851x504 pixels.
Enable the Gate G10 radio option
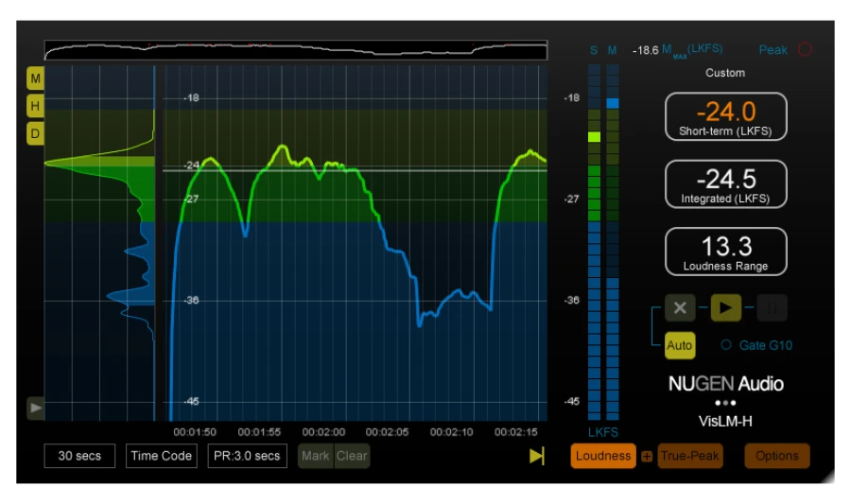[726, 345]
